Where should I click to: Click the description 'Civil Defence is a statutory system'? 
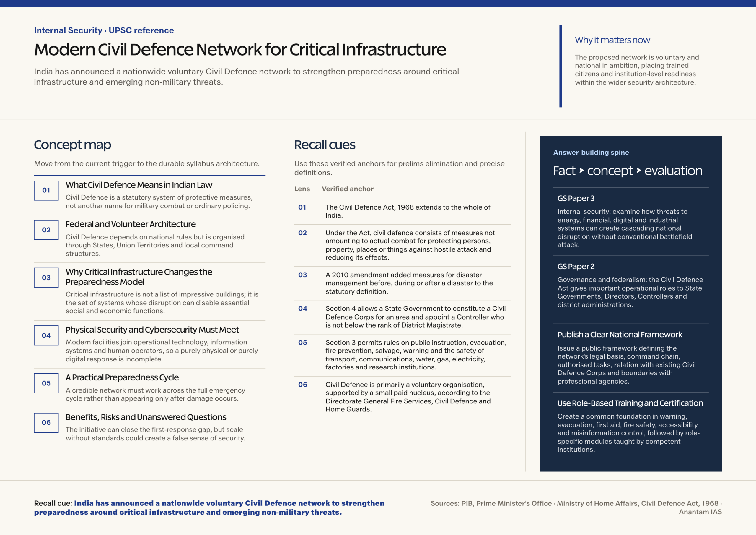click(x=159, y=202)
